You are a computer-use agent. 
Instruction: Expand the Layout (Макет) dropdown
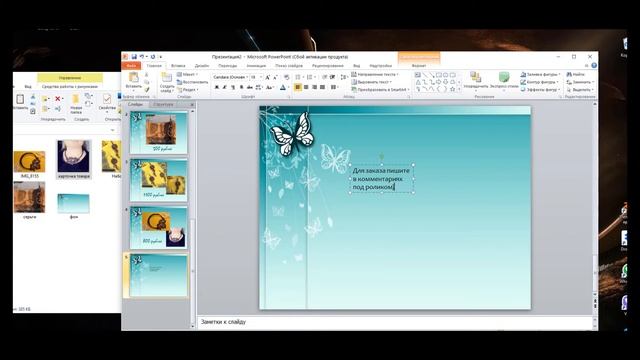[x=187, y=74]
